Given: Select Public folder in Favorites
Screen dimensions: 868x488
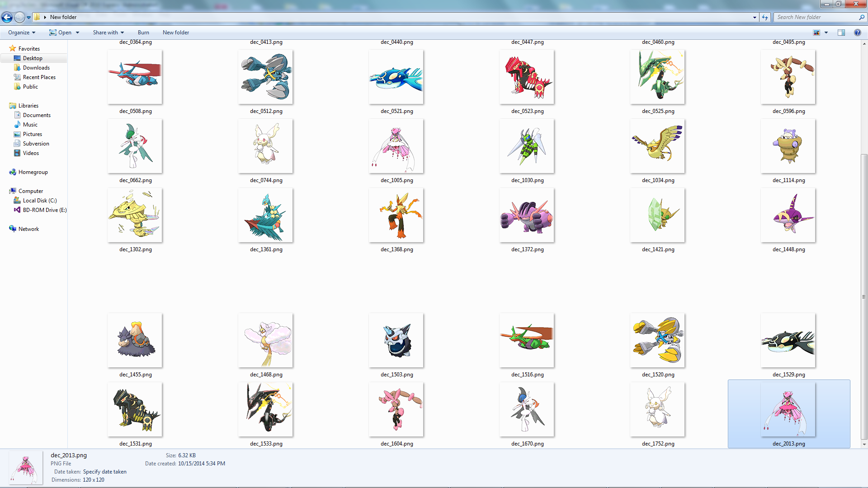Looking at the screenshot, I should tap(30, 87).
